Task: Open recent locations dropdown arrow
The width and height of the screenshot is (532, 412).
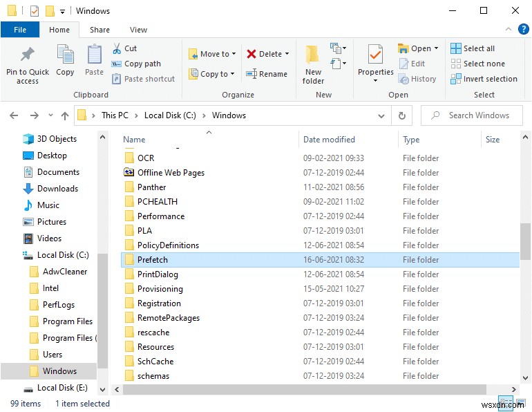Action: click(50, 115)
